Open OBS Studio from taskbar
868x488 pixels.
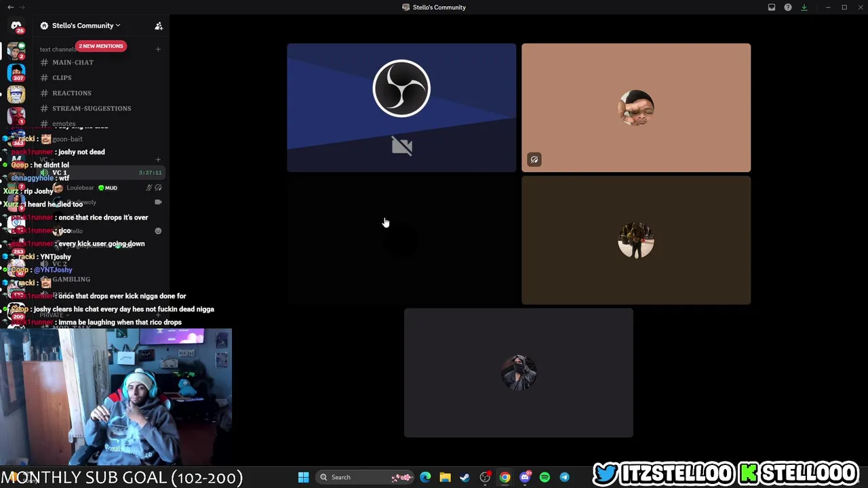pyautogui.click(x=485, y=477)
